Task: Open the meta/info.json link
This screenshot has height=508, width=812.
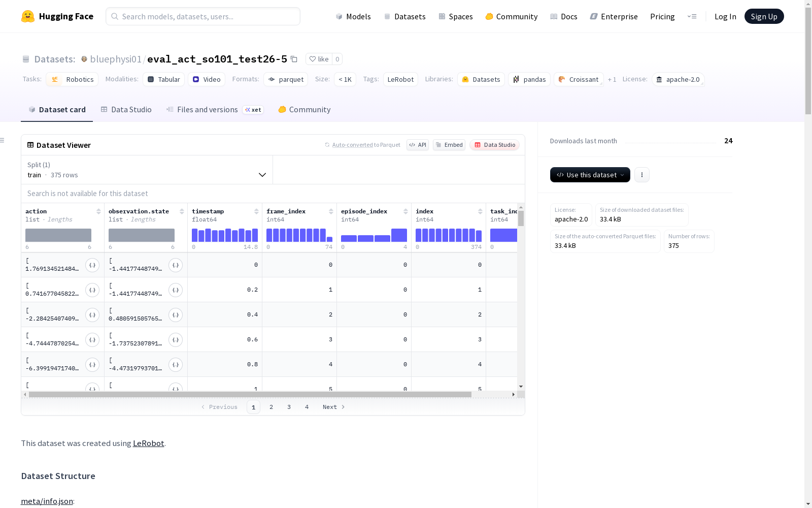Action: [x=47, y=501]
